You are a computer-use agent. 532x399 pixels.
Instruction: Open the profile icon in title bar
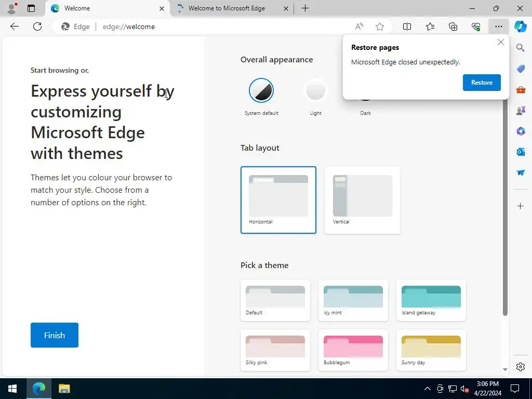click(x=12, y=8)
